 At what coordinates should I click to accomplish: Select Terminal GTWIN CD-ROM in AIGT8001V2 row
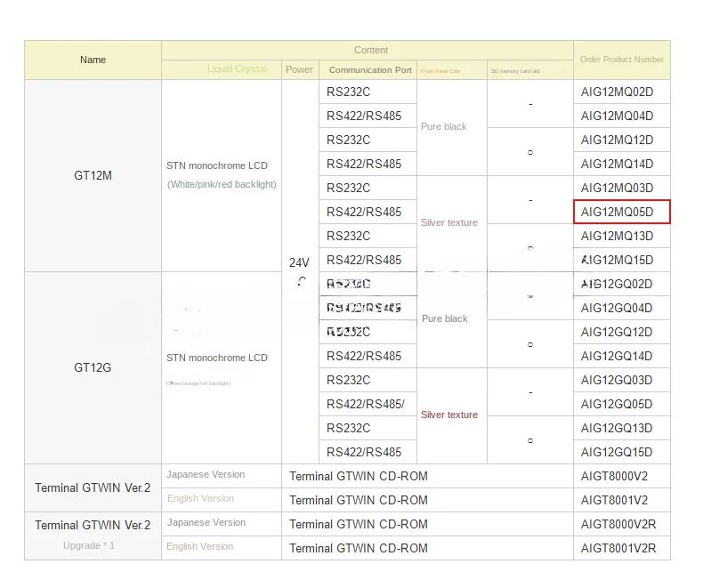(359, 500)
